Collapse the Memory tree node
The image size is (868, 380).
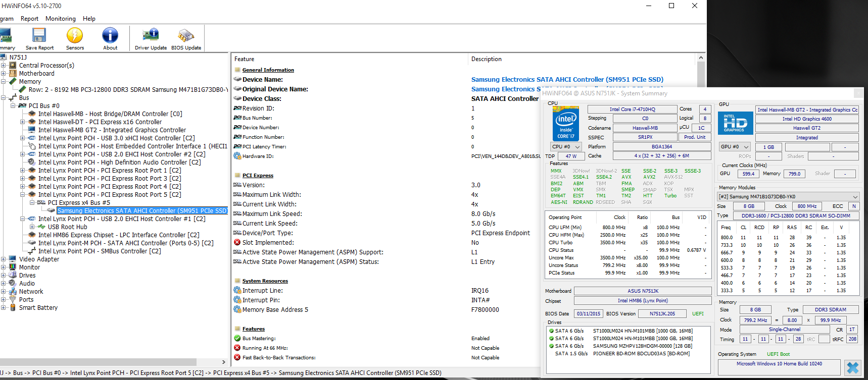tap(4, 82)
